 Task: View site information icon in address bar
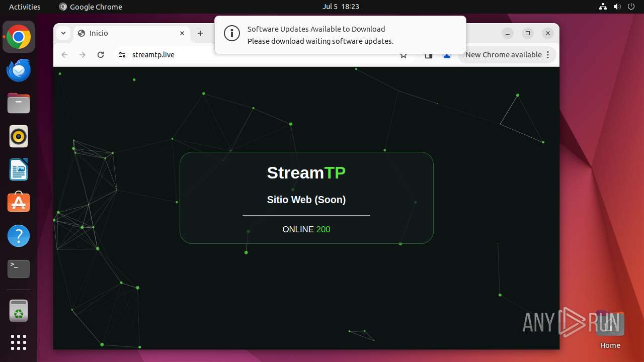[x=122, y=55]
